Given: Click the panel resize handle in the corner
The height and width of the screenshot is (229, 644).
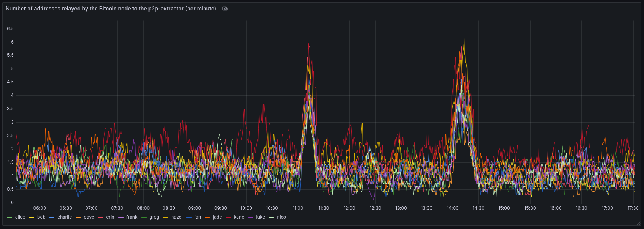Looking at the screenshot, I should click(x=639, y=223).
